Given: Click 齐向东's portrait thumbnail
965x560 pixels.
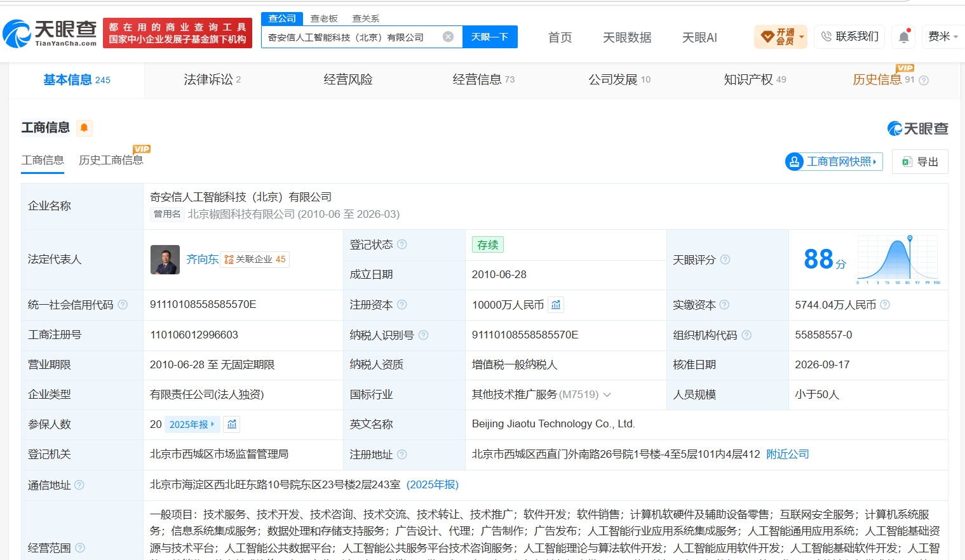Looking at the screenshot, I should 165,260.
